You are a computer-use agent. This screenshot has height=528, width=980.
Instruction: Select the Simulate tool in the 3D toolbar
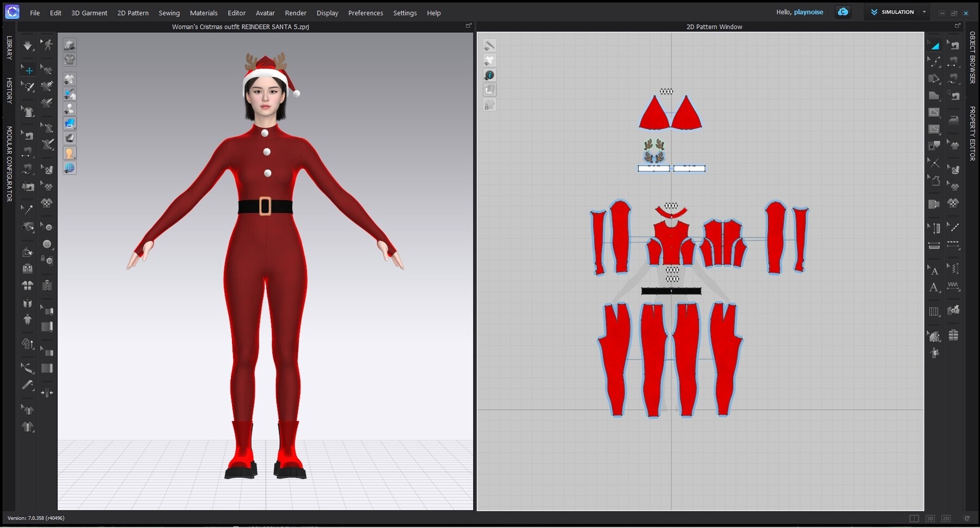click(x=28, y=46)
